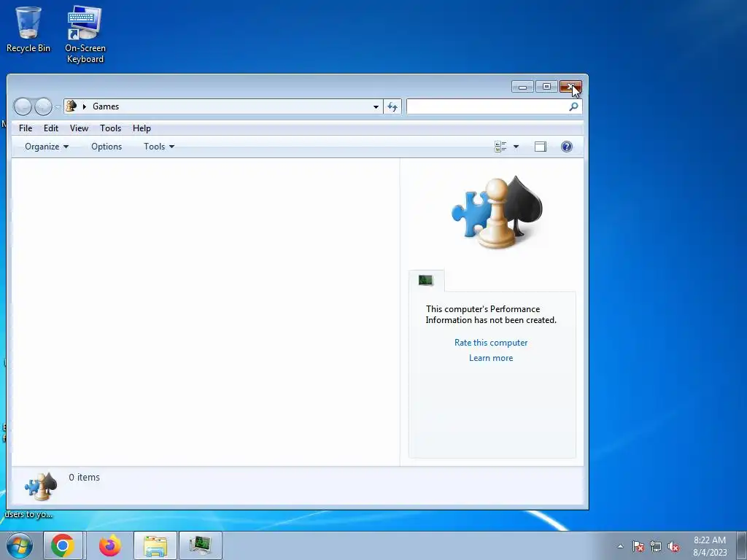747x560 pixels.
Task: Open the Action Center flag icon
Action: tap(638, 546)
